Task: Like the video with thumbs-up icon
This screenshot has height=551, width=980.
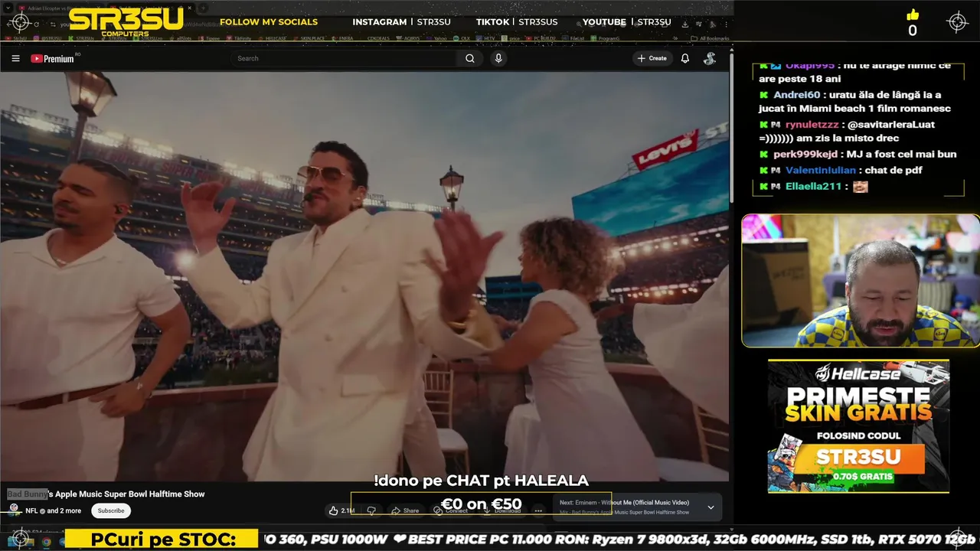Action: 341,510
